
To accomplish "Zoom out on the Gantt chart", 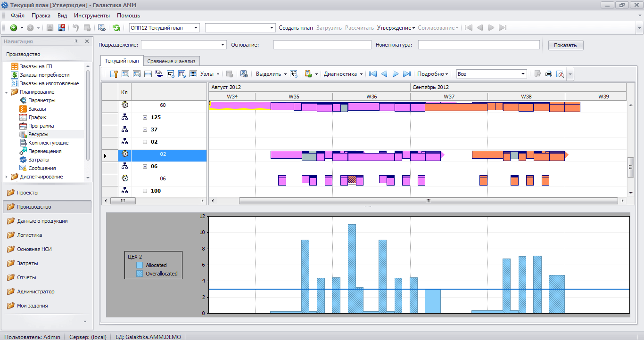I will (137, 74).
